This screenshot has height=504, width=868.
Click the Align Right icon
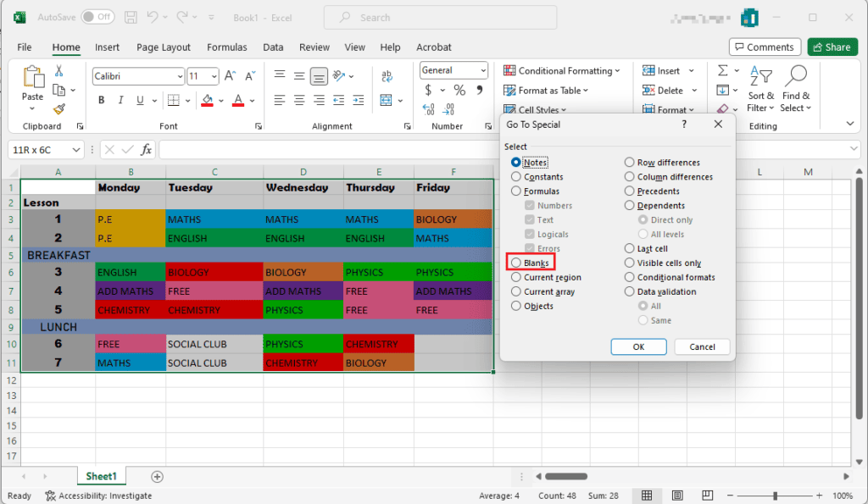319,100
